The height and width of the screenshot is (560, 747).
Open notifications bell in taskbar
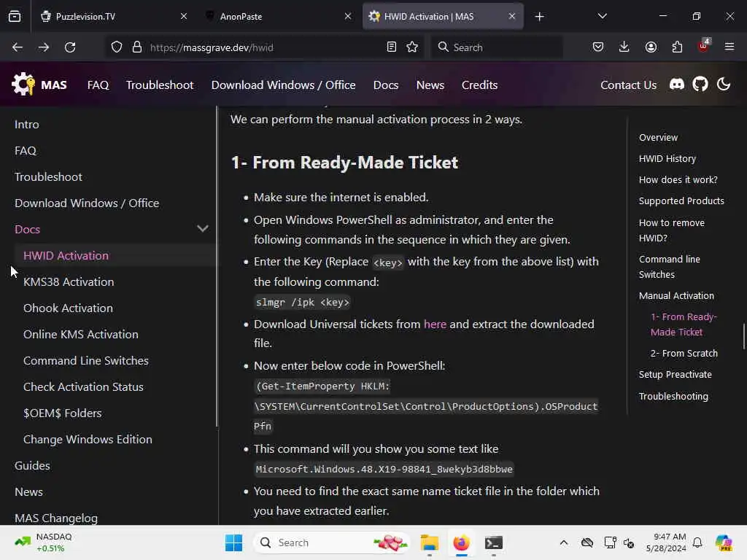click(x=697, y=542)
